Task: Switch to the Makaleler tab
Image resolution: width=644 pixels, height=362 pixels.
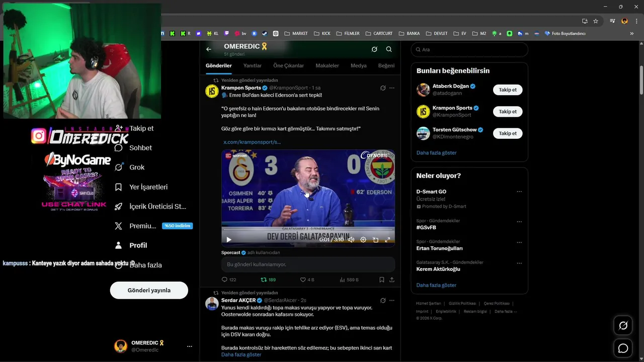Action: 327,66
